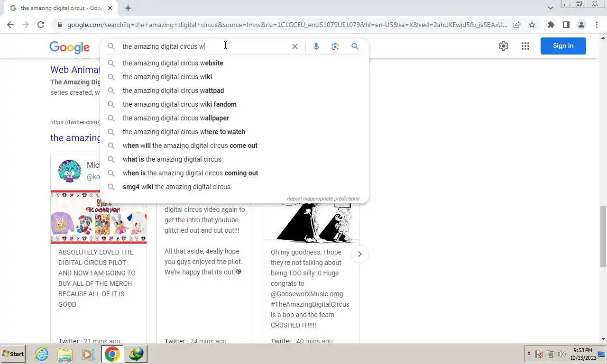This screenshot has height=364, width=607.
Task: Click the site lock icon
Action: point(59,25)
